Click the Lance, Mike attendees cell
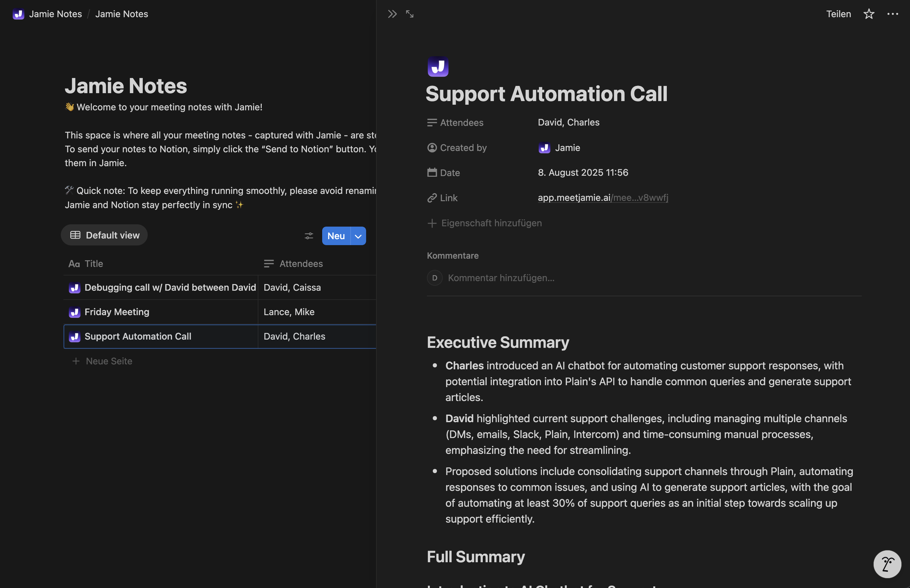 [317, 312]
